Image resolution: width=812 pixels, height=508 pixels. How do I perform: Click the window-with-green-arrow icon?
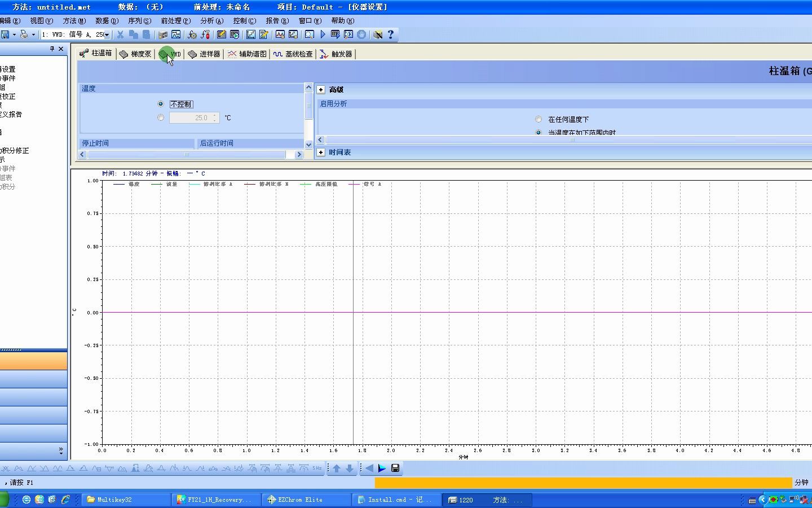235,34
